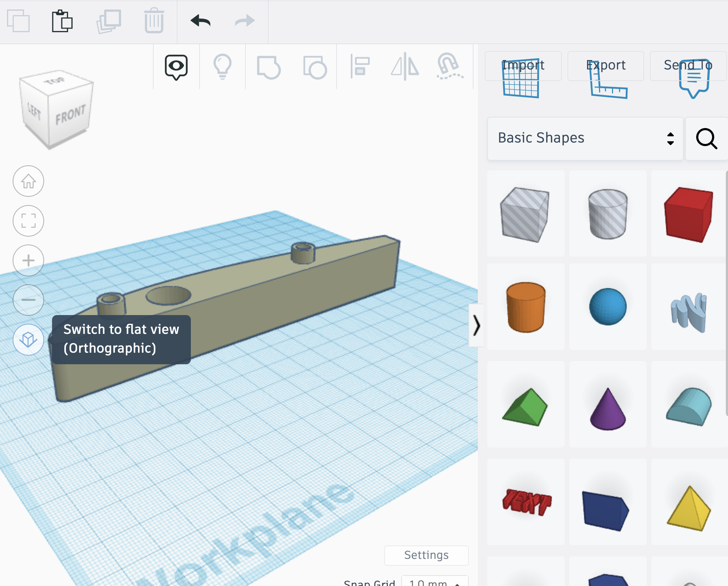Click the Paste clipboard icon
Image resolution: width=728 pixels, height=586 pixels.
coord(62,21)
